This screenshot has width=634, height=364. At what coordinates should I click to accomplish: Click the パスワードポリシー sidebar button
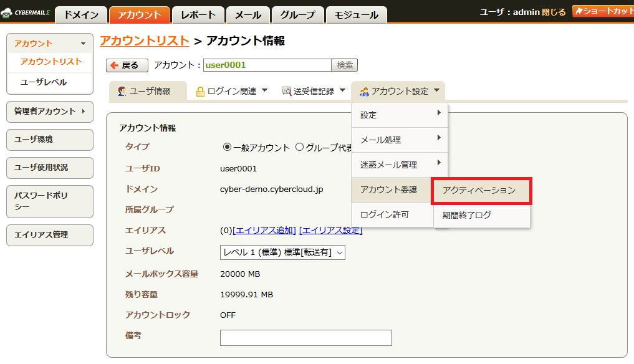(x=50, y=201)
